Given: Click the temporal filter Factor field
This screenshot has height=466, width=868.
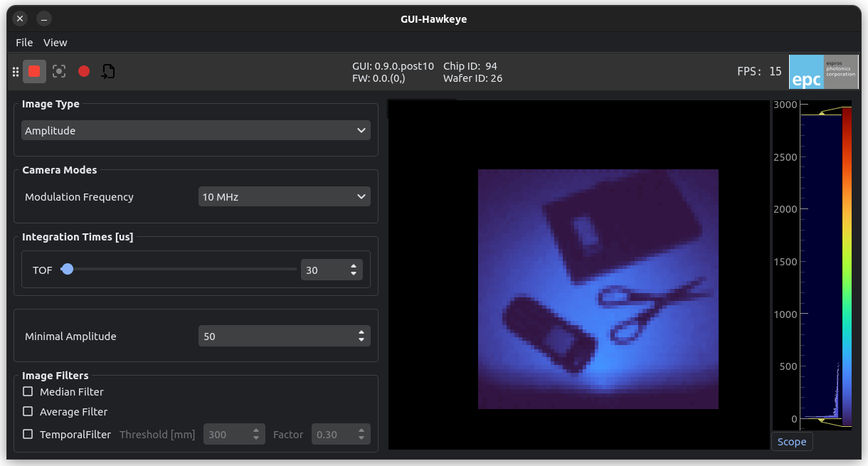Looking at the screenshot, I should [x=341, y=434].
